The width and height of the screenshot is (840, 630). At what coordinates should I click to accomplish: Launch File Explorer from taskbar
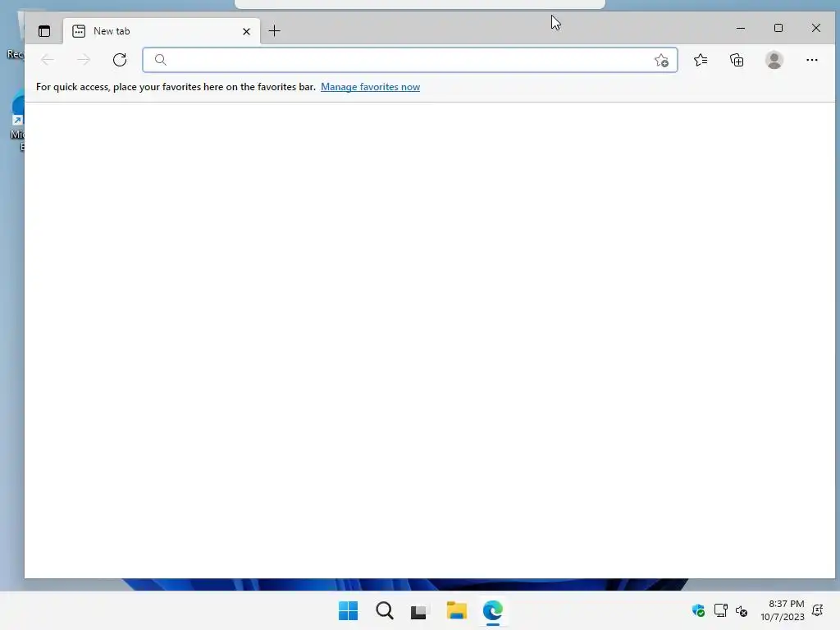456,610
